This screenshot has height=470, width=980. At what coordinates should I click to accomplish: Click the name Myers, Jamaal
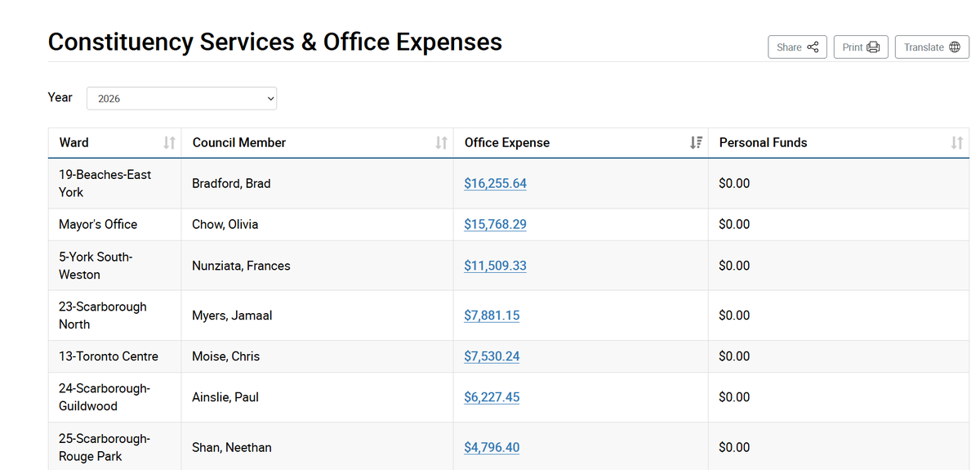[x=232, y=316]
